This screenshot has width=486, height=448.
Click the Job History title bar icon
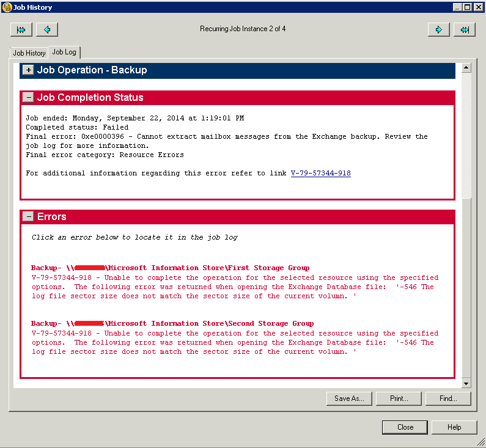7,7
